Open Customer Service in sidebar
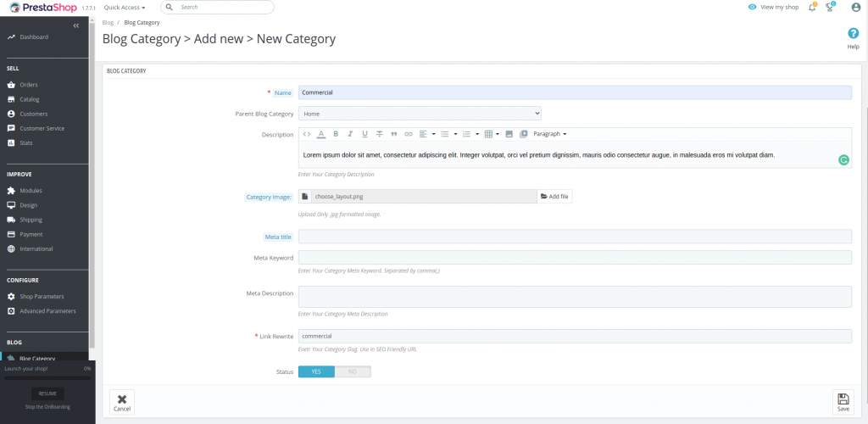This screenshot has width=868, height=424. pos(44,128)
